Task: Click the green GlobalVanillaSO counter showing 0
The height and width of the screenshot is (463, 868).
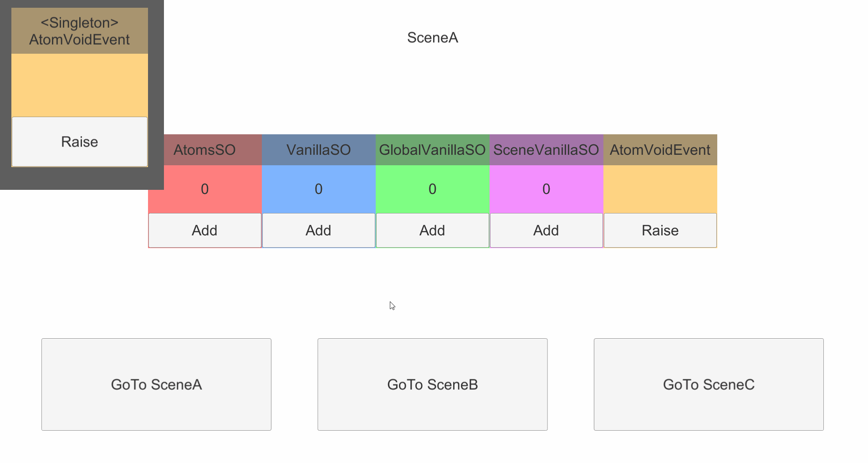Action: (432, 189)
